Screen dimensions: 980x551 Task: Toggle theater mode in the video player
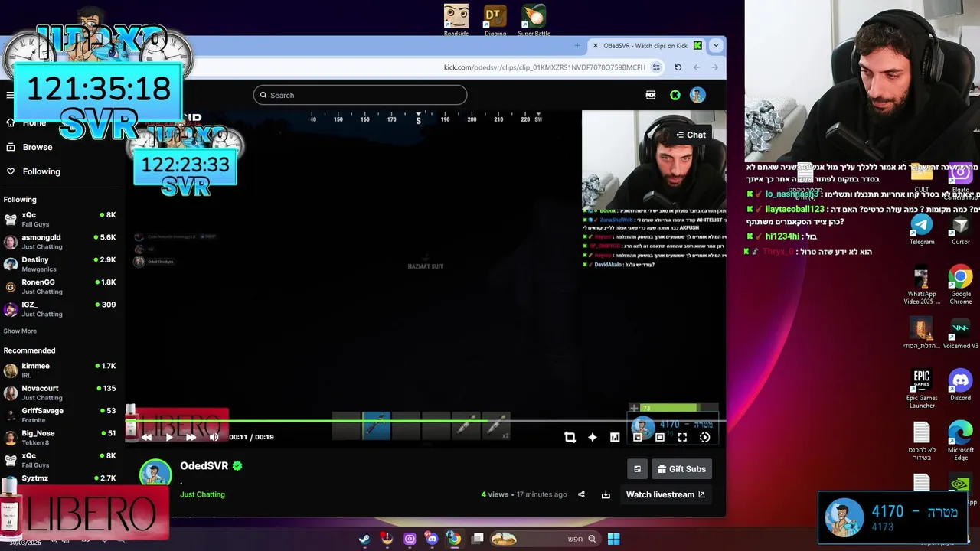click(660, 437)
